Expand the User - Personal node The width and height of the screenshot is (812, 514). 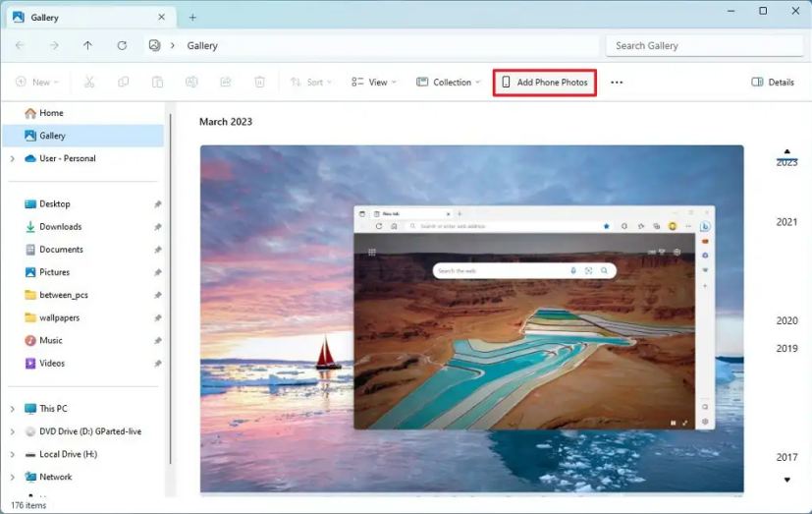pyautogui.click(x=13, y=158)
